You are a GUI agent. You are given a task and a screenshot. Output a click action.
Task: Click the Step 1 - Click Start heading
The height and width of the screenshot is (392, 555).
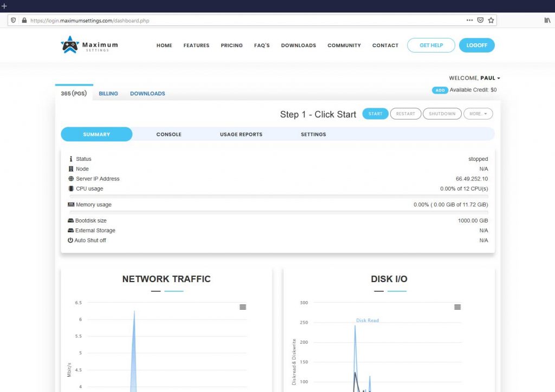pyautogui.click(x=318, y=115)
